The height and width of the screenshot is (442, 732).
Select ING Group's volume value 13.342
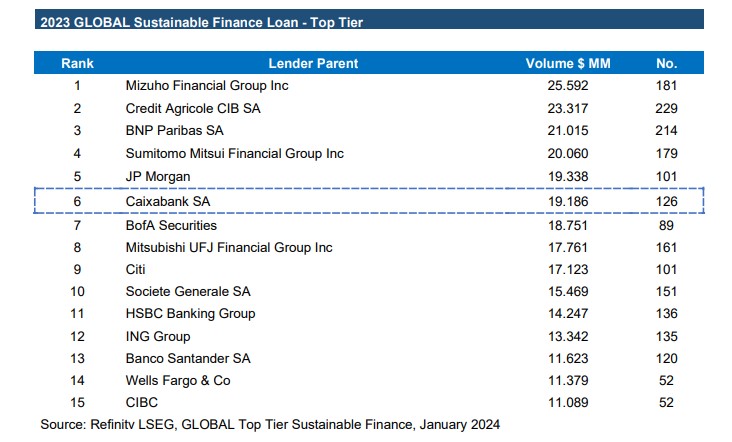tap(567, 335)
